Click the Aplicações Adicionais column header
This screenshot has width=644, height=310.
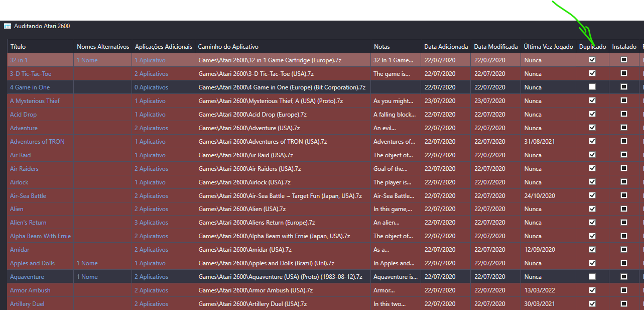(164, 47)
